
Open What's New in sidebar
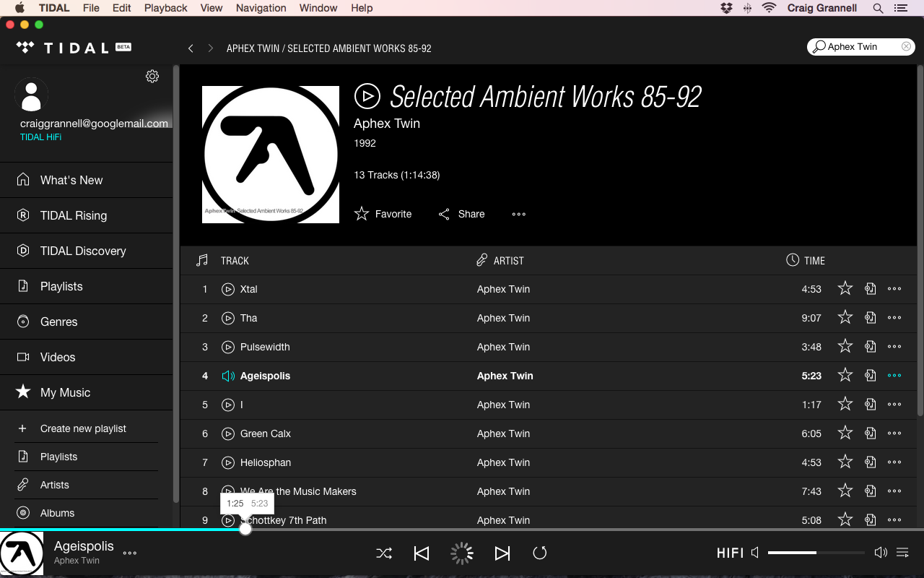tap(87, 180)
